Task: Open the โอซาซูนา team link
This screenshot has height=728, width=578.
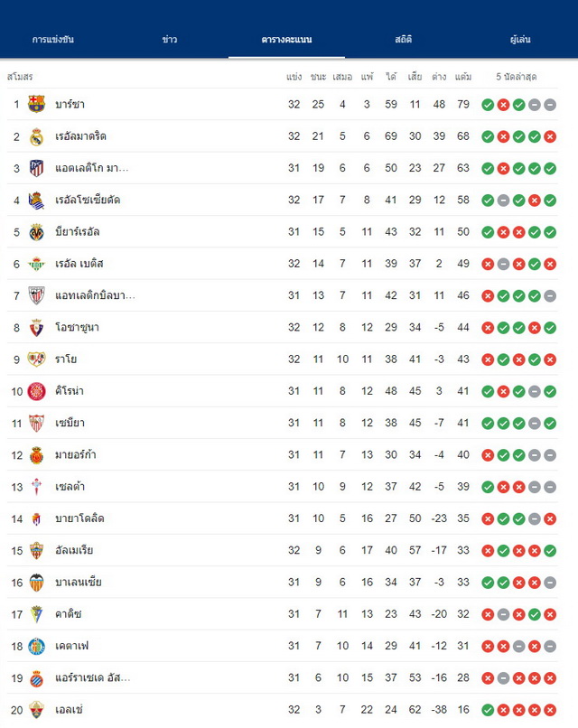Action: pyautogui.click(x=77, y=327)
